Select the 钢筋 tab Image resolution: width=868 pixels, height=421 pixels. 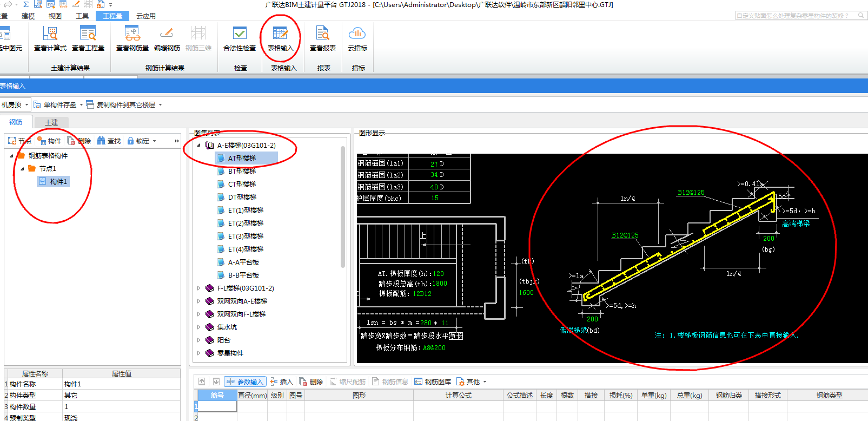coord(16,122)
